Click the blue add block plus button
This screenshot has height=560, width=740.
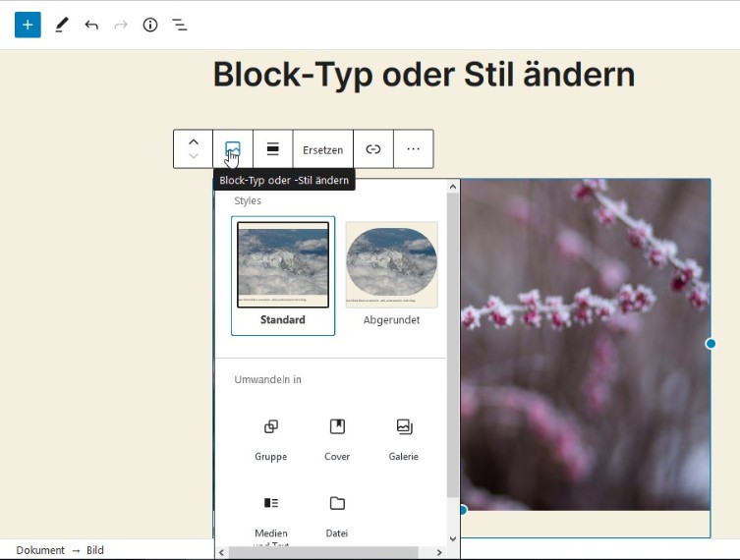click(x=28, y=25)
